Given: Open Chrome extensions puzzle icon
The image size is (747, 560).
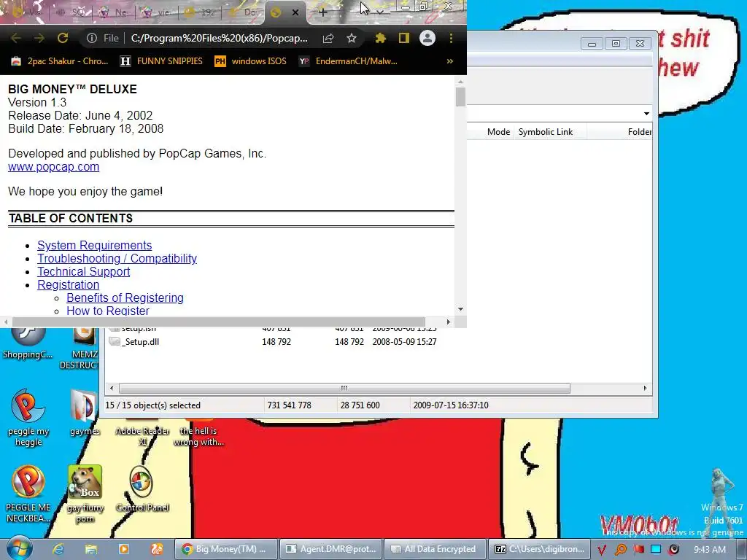Looking at the screenshot, I should coord(380,38).
